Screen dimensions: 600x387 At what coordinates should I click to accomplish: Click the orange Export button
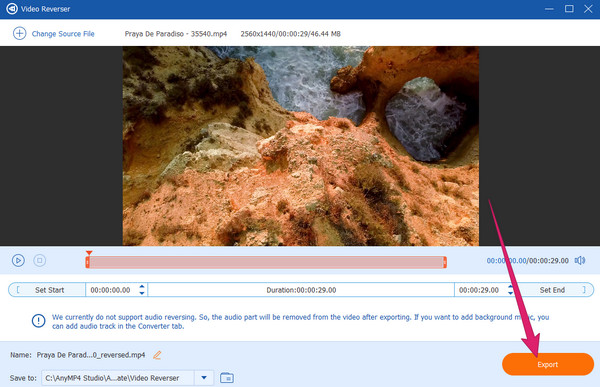[548, 364]
